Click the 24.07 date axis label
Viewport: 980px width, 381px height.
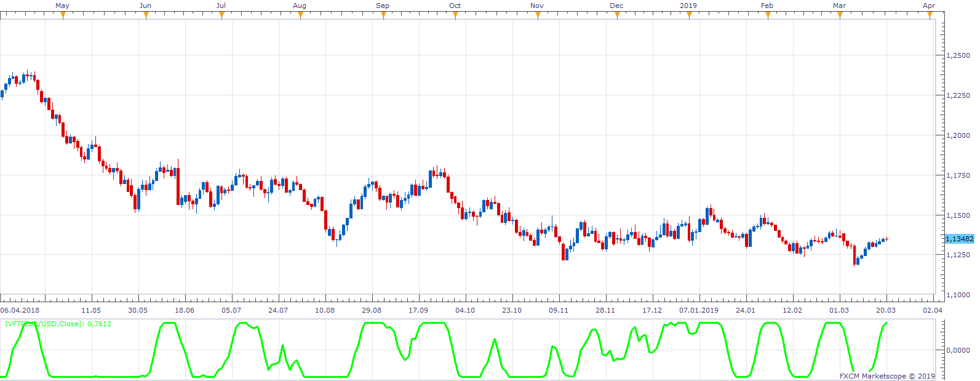tap(278, 310)
